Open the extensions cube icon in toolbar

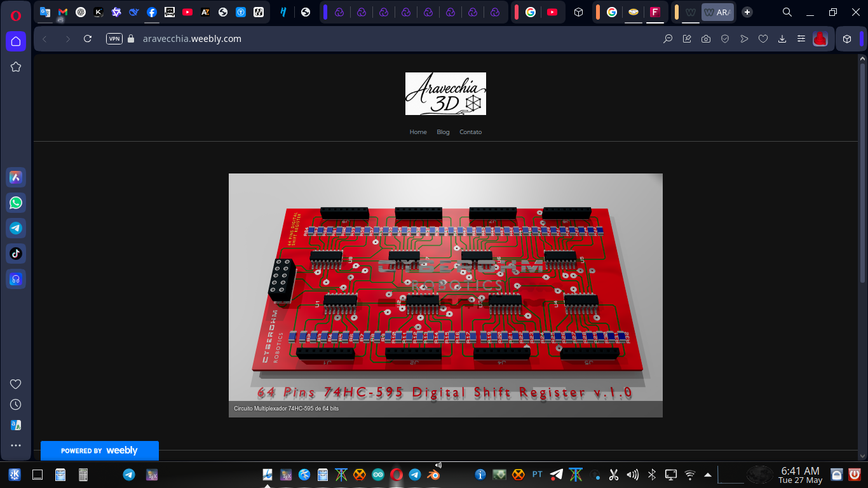coord(847,39)
